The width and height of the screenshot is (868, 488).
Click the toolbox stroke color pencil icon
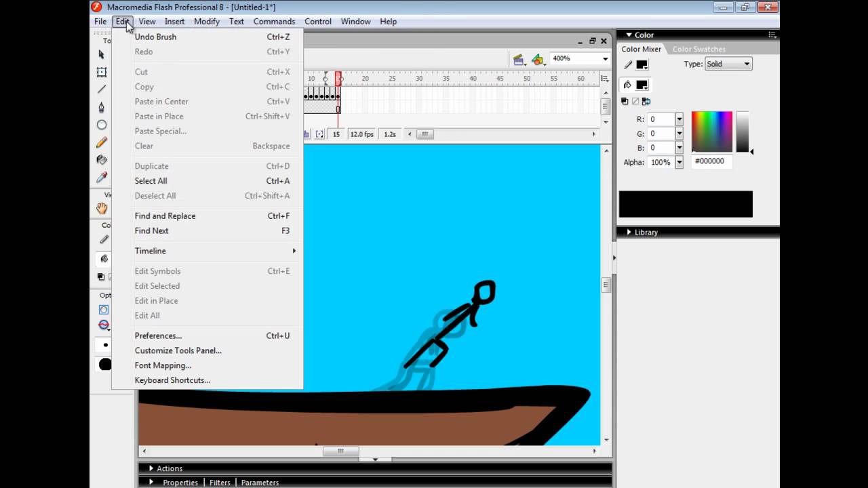pos(104,239)
